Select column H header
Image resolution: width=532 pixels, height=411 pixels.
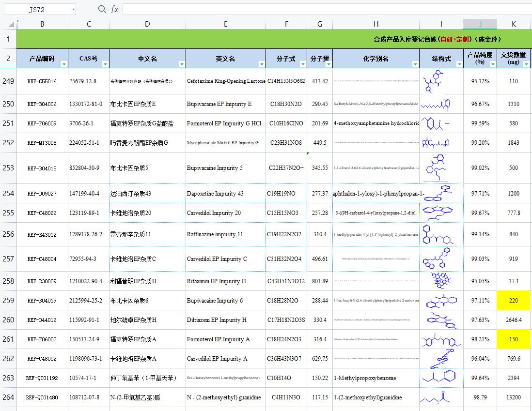[x=376, y=24]
